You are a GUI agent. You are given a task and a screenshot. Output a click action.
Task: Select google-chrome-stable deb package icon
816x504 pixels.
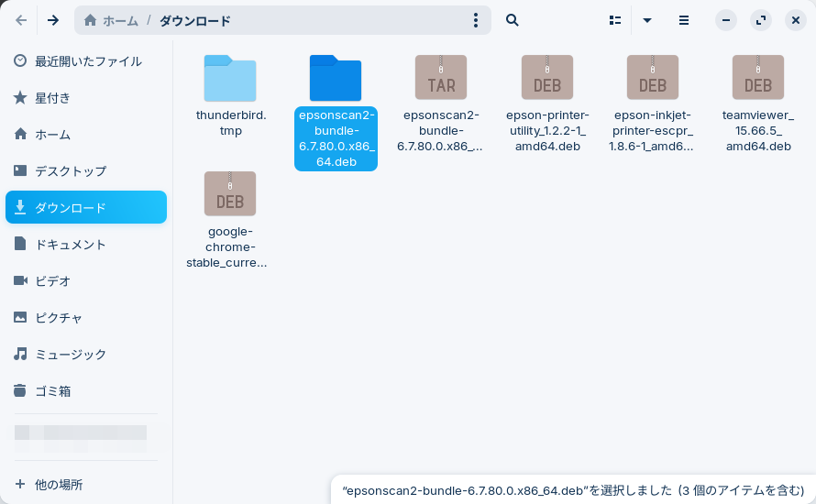(230, 193)
